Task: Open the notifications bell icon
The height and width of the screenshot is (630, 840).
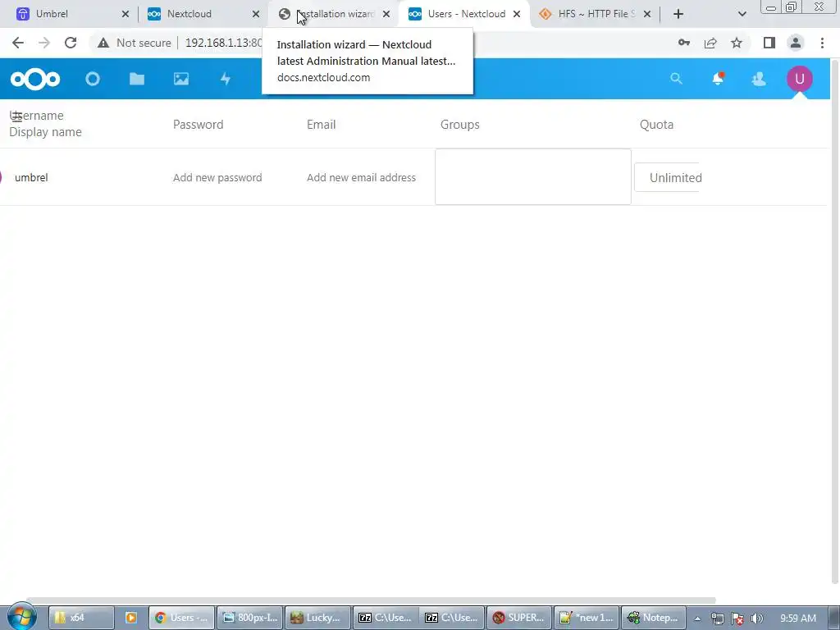Action: click(718, 79)
